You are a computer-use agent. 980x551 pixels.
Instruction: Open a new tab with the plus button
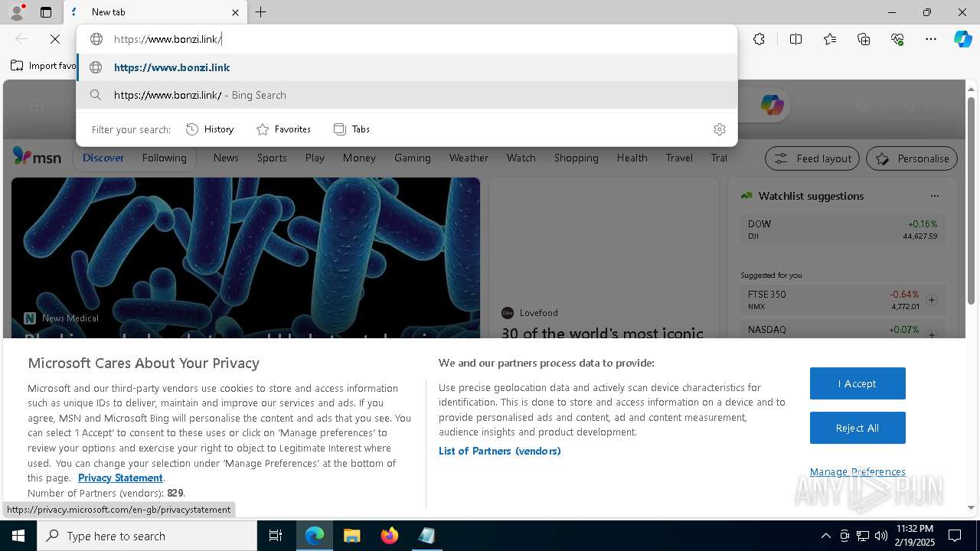click(x=261, y=12)
